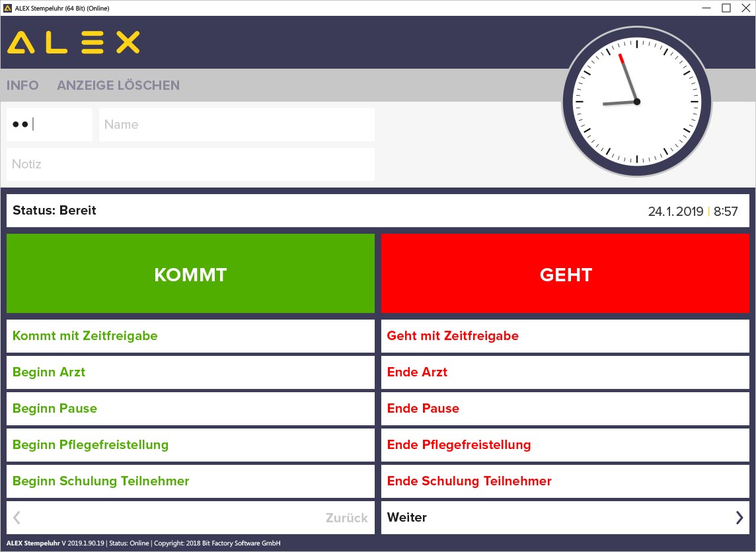
Task: Click the masked PIN entry field
Action: pos(50,125)
